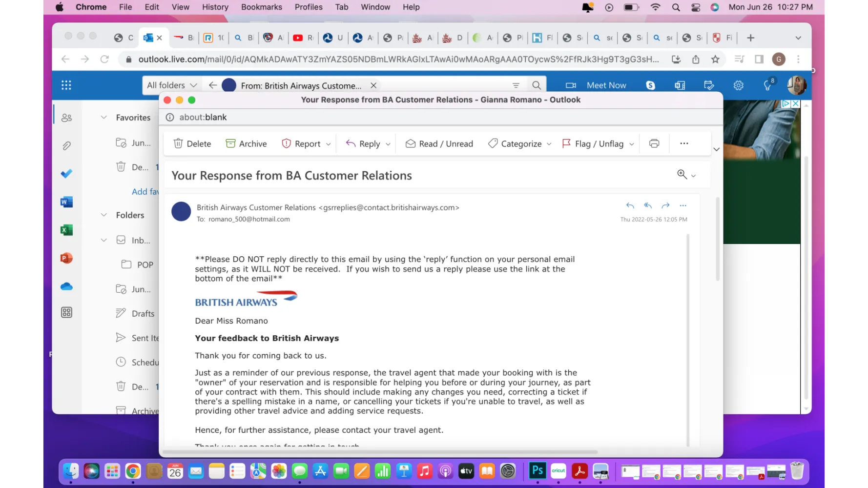This screenshot has height=488, width=868.
Task: Exit search using back arrow
Action: tap(212, 85)
